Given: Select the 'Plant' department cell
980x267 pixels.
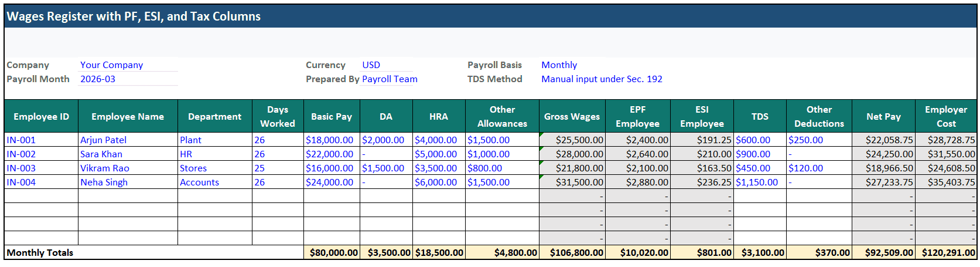Looking at the screenshot, I should [215, 140].
